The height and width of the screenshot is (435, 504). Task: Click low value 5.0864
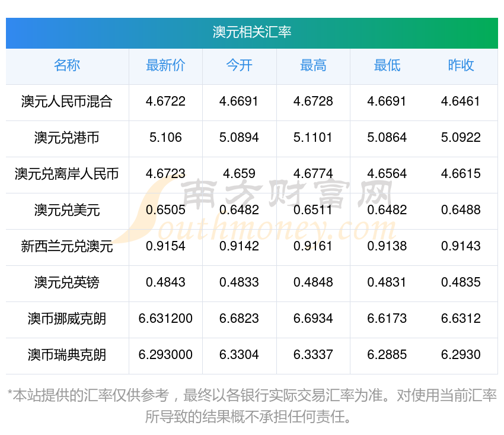pyautogui.click(x=387, y=138)
